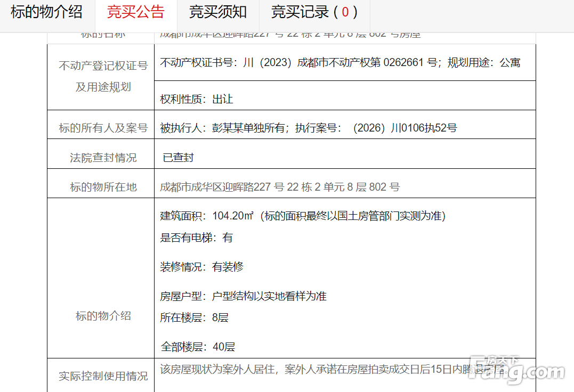Click the 不动产登记权证号及用途规划 row label

[103, 76]
